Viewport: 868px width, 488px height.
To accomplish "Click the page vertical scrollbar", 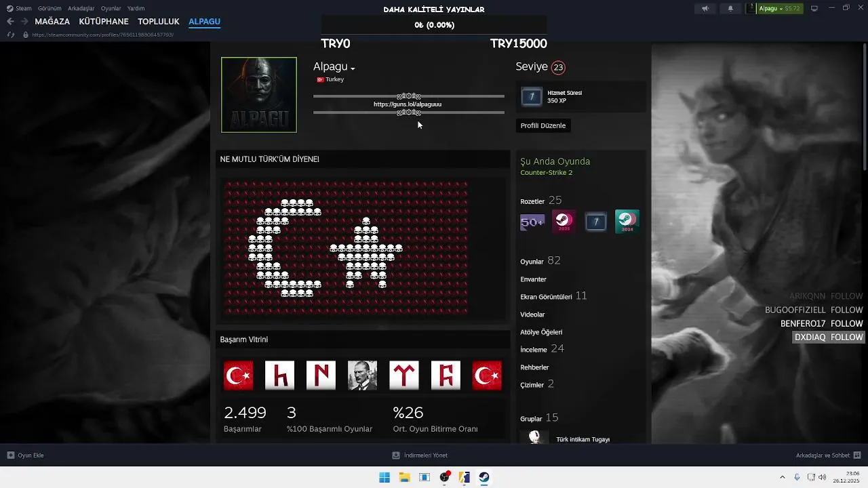I will click(864, 107).
